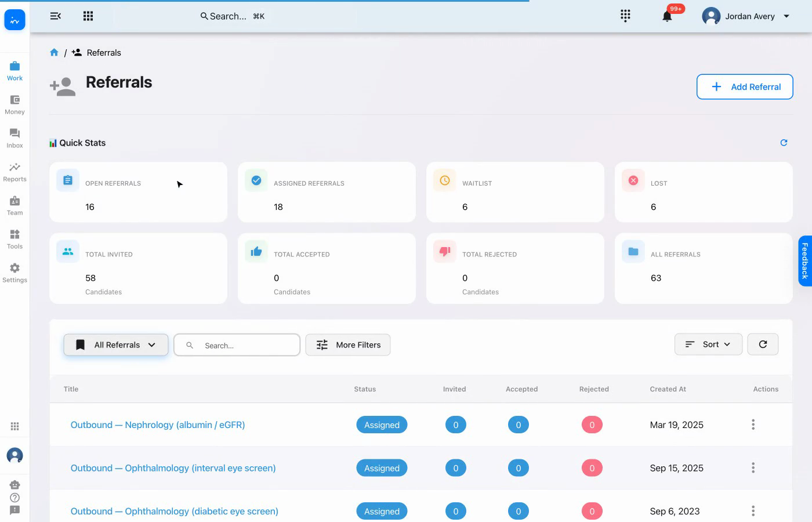Open actions menu for Nephrology referral
This screenshot has height=522, width=812.
coord(753,425)
